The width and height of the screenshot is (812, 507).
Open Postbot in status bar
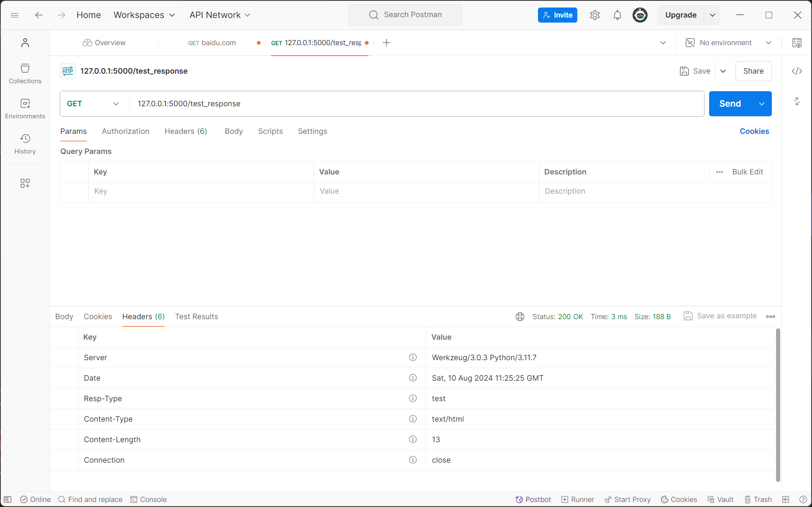533,499
